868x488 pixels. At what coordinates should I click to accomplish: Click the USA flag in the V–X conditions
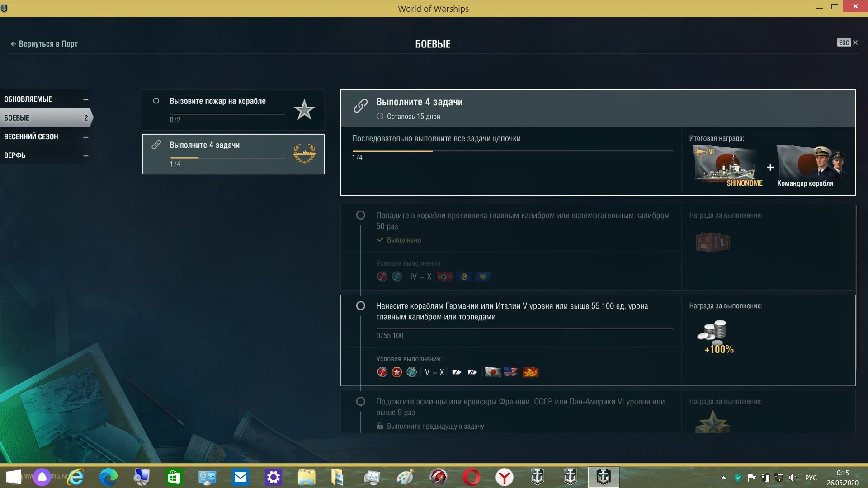511,372
